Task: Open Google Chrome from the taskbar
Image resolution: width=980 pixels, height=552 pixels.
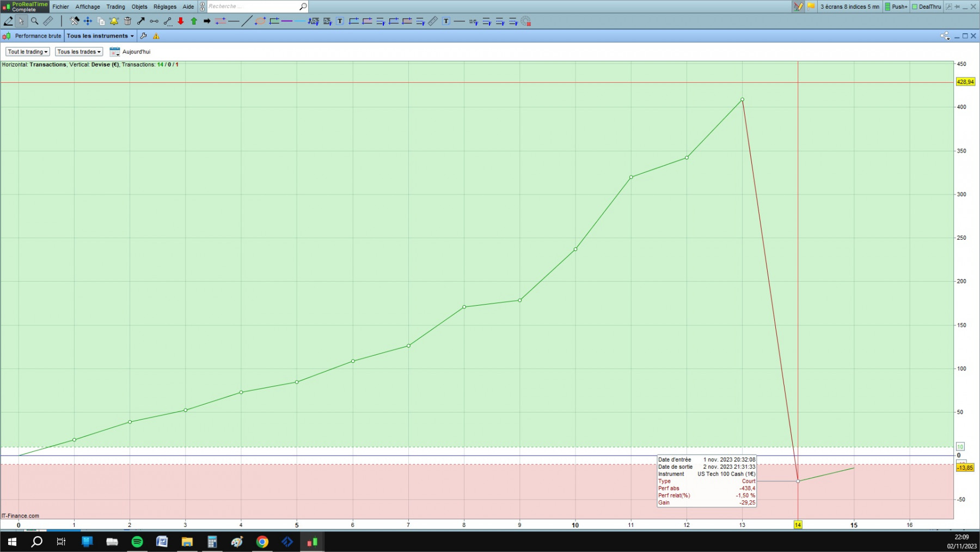Action: coord(262,542)
